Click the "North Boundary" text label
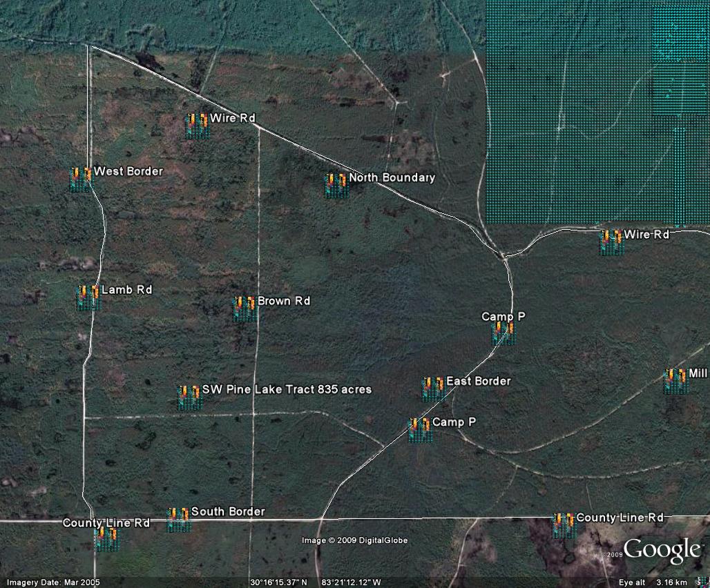Screen dimensions: 710x588 392,178
